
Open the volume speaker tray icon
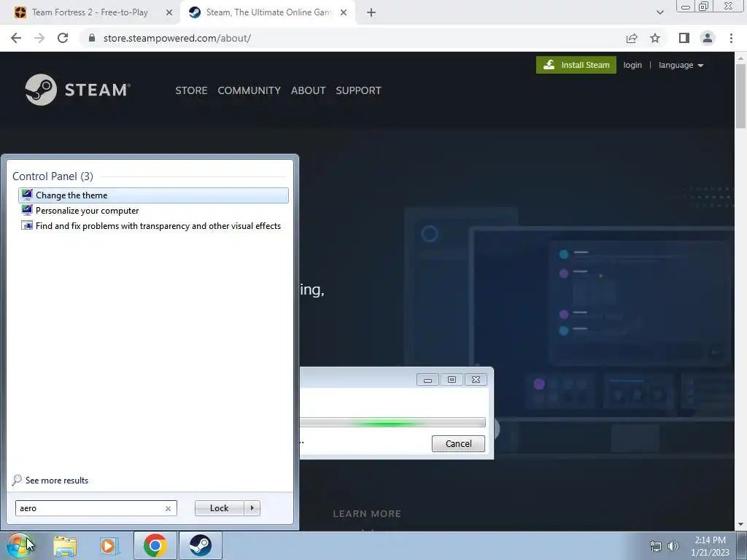pyautogui.click(x=673, y=546)
